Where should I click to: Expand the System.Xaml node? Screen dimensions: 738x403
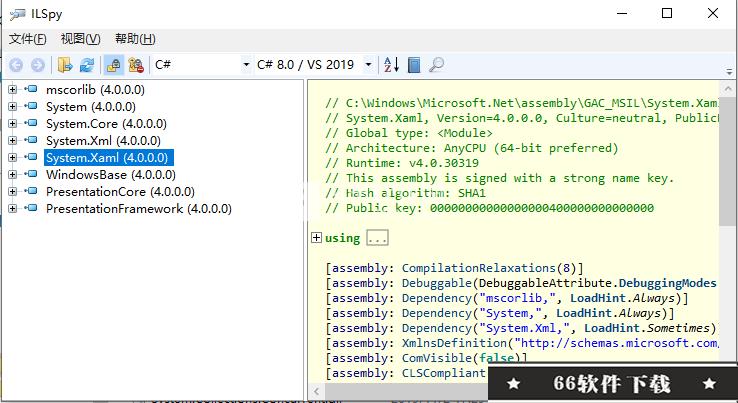pos(13,157)
